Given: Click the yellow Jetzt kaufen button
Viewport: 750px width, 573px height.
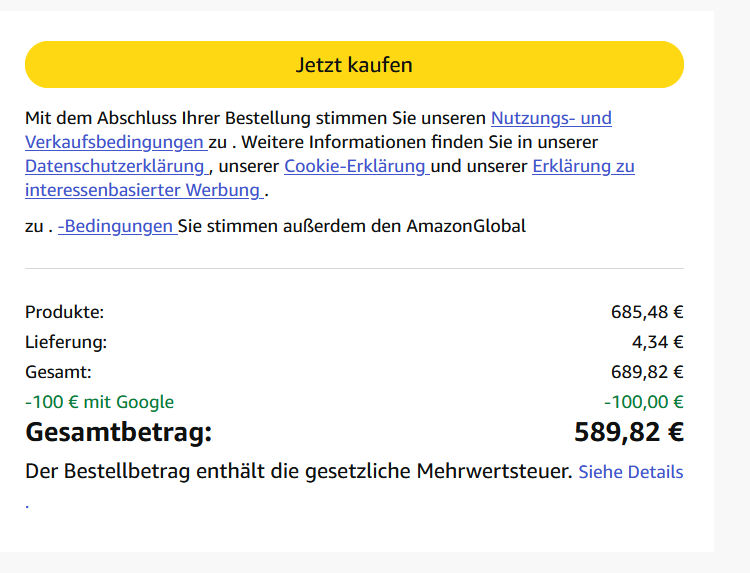Looking at the screenshot, I should pos(354,65).
